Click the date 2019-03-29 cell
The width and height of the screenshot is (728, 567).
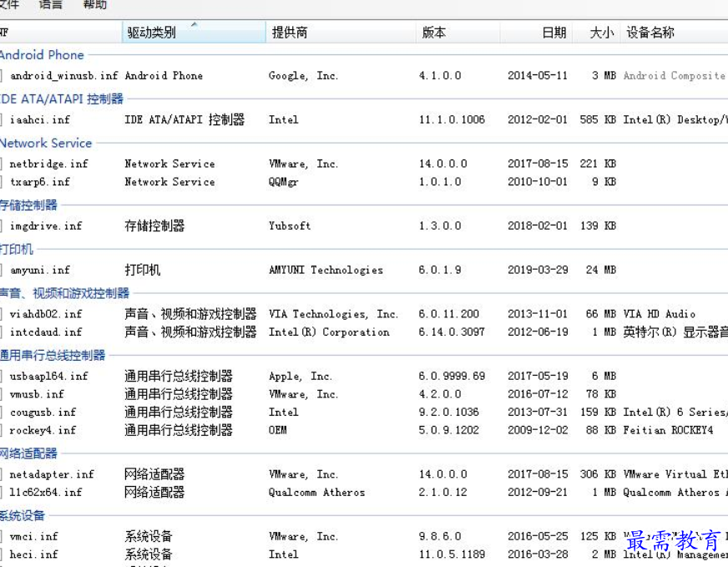pyautogui.click(x=538, y=271)
